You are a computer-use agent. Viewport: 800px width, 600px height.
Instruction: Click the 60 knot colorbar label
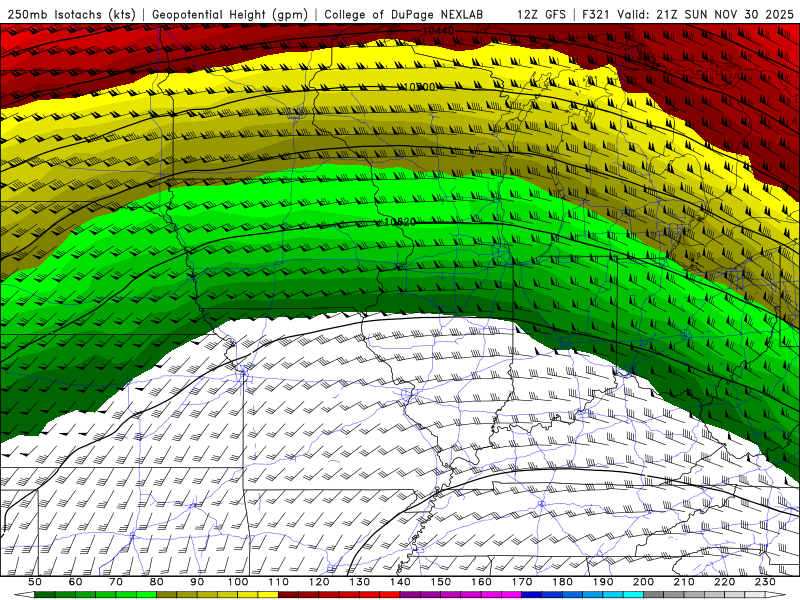[x=76, y=582]
